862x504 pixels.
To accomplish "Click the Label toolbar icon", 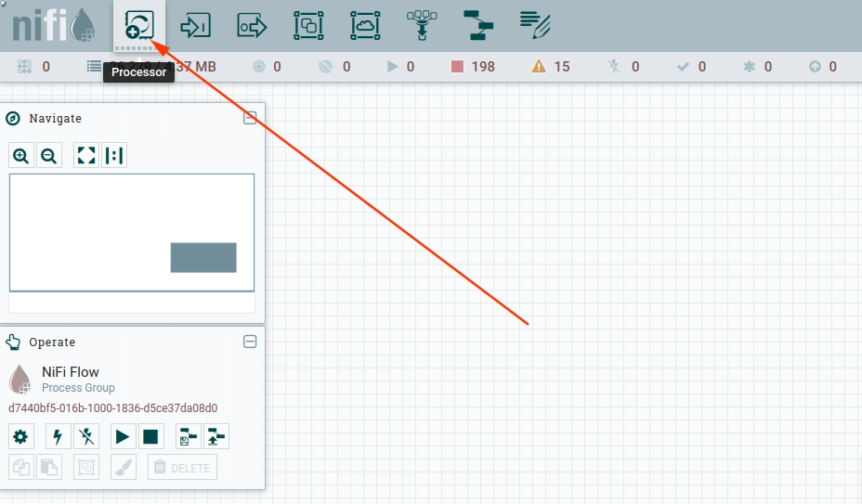I will [x=535, y=26].
